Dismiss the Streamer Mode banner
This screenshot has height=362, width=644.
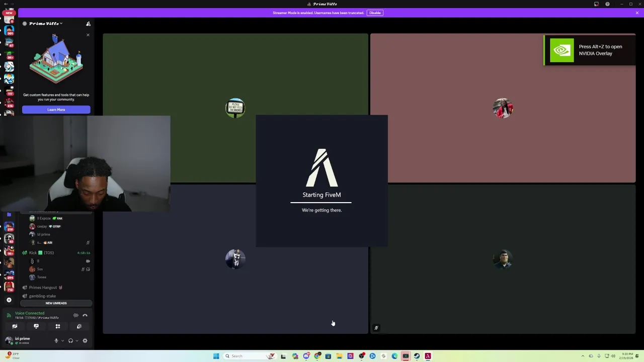[x=637, y=13]
